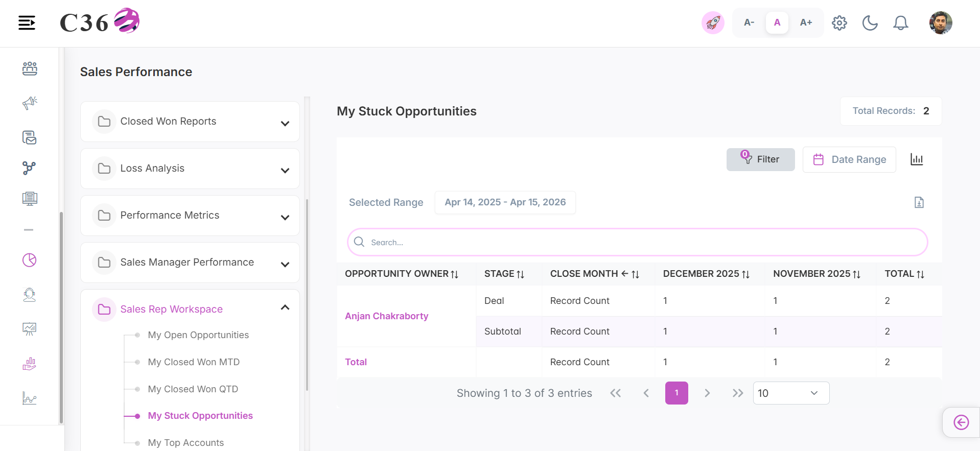
Task: Open the hand-with-bars sidebar icon
Action: 30,364
